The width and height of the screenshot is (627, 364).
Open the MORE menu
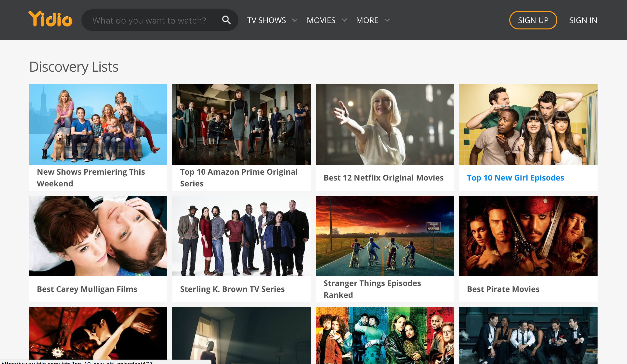pyautogui.click(x=367, y=20)
